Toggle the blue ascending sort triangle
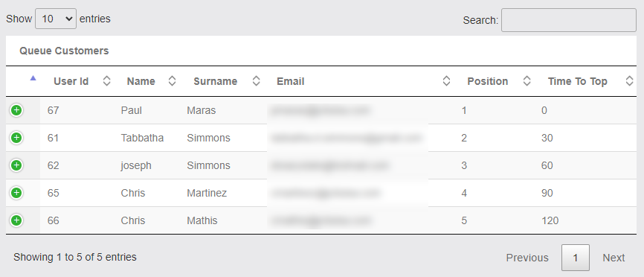 [x=33, y=78]
